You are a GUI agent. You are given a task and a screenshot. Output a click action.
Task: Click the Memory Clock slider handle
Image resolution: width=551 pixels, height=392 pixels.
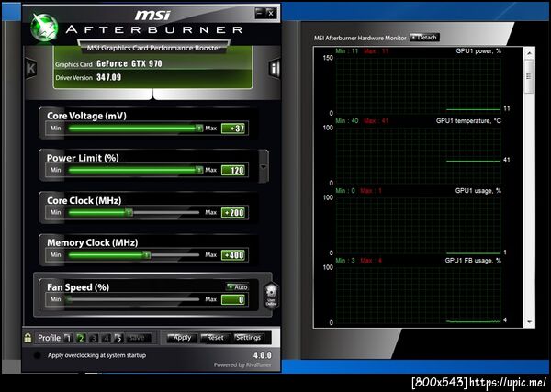tap(147, 255)
